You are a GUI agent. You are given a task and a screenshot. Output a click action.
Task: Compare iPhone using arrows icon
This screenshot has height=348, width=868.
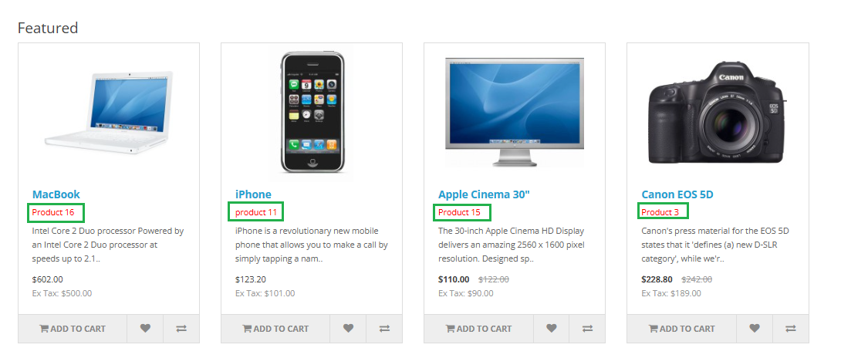coord(385,329)
